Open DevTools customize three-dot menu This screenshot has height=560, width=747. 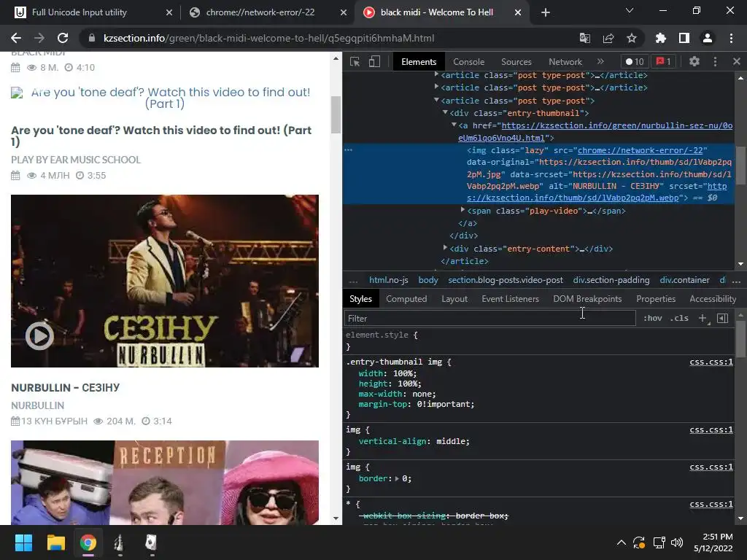(x=715, y=61)
